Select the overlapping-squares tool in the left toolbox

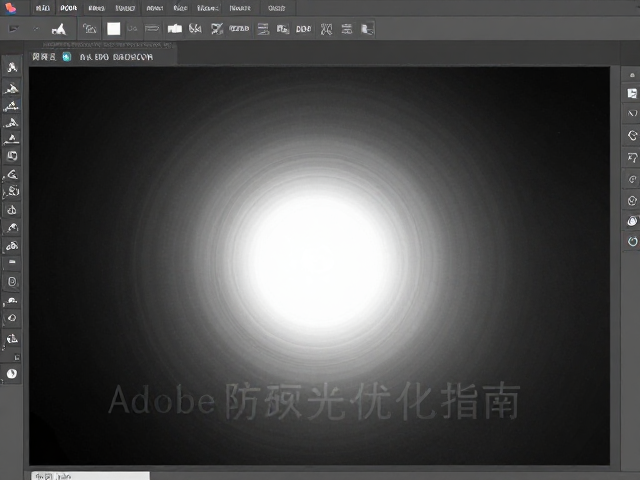click(x=12, y=156)
